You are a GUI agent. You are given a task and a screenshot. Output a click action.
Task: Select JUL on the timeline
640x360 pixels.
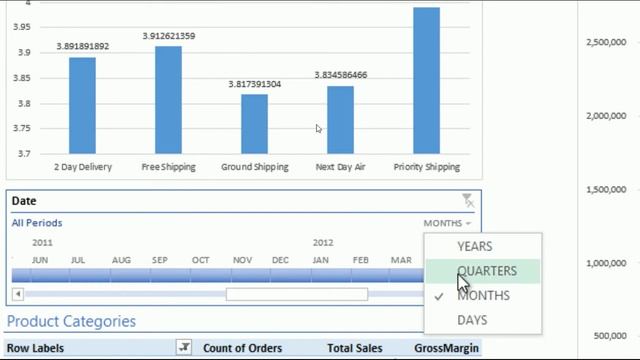coord(90,275)
